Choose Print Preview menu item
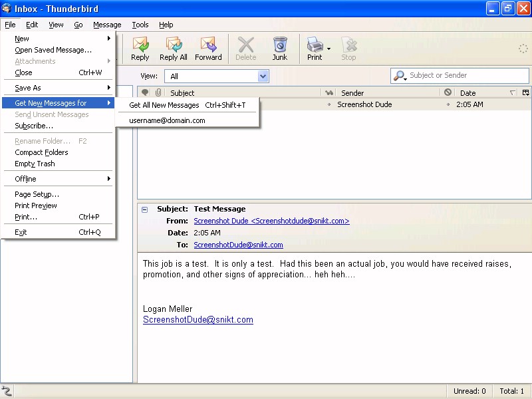Screen dimensions: 532x399 pos(59,205)
